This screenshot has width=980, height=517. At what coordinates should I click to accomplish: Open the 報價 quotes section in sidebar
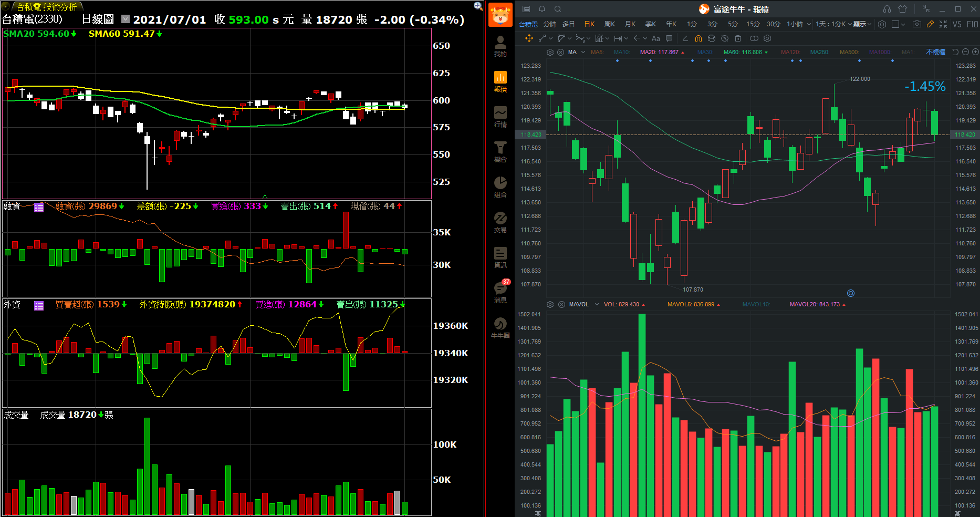(501, 81)
